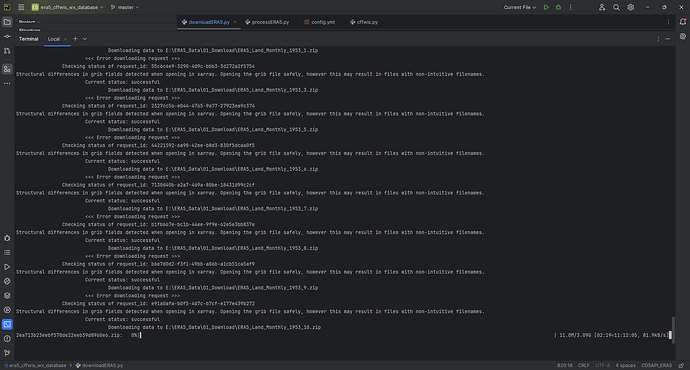Open more run actions kebab menu
This screenshot has width=690, height=370.
point(571,7)
